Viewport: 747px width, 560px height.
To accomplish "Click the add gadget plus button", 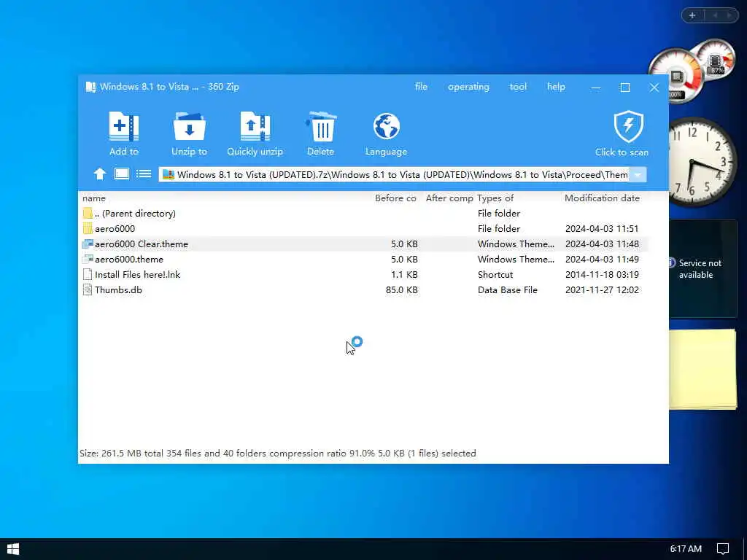I will tap(692, 15).
